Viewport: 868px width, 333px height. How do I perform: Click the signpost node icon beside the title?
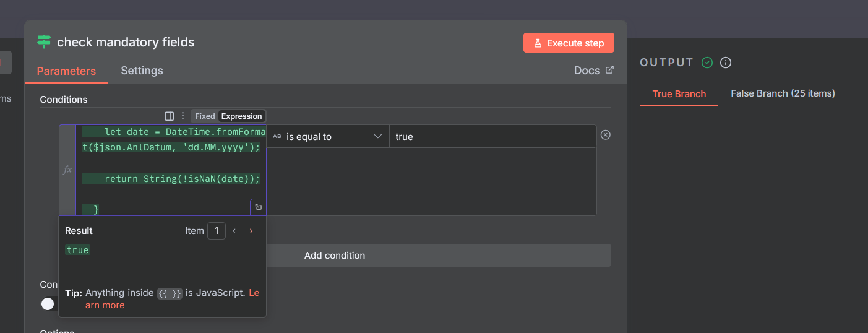[44, 42]
